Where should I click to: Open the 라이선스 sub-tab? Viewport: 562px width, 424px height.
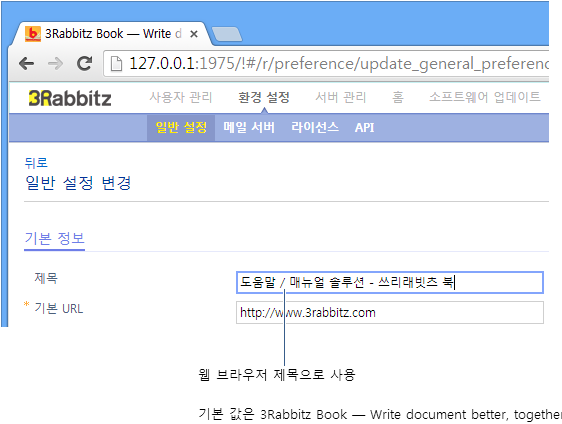click(x=315, y=127)
